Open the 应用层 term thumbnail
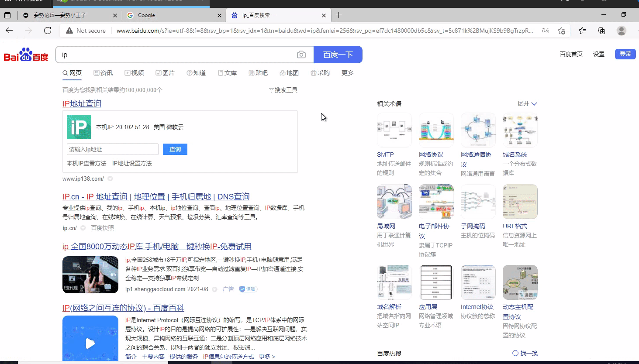This screenshot has height=364, width=639. point(436,282)
